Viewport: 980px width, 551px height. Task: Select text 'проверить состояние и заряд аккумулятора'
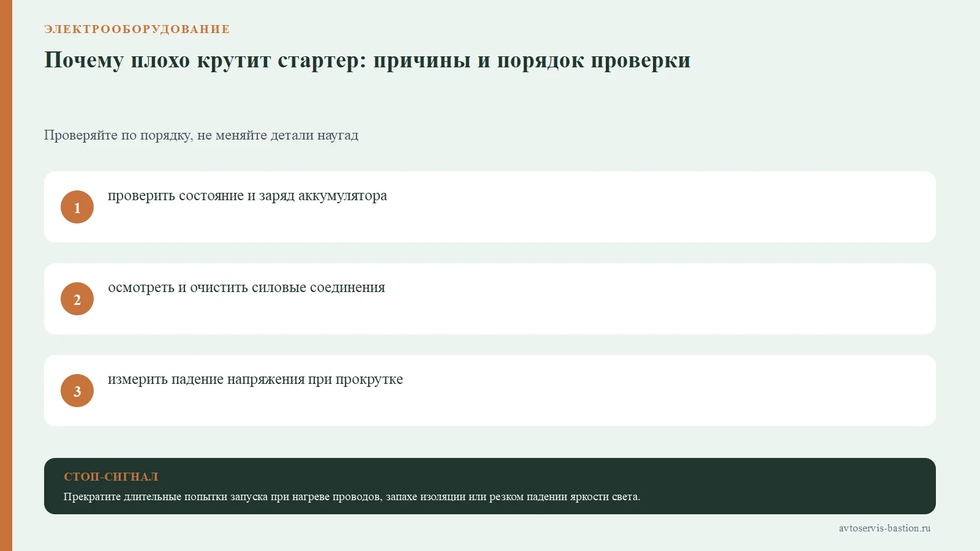pyautogui.click(x=247, y=196)
